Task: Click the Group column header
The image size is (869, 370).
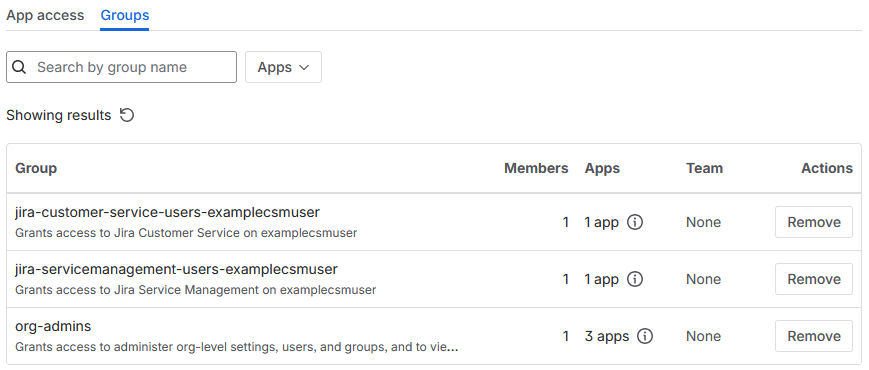Action: click(36, 168)
